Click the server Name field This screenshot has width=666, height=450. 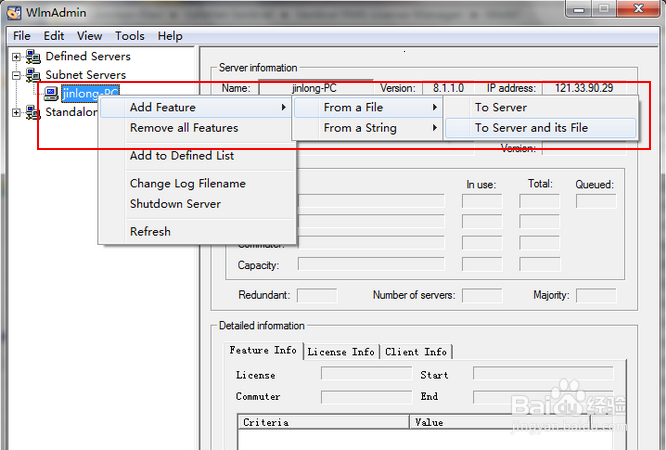[316, 88]
